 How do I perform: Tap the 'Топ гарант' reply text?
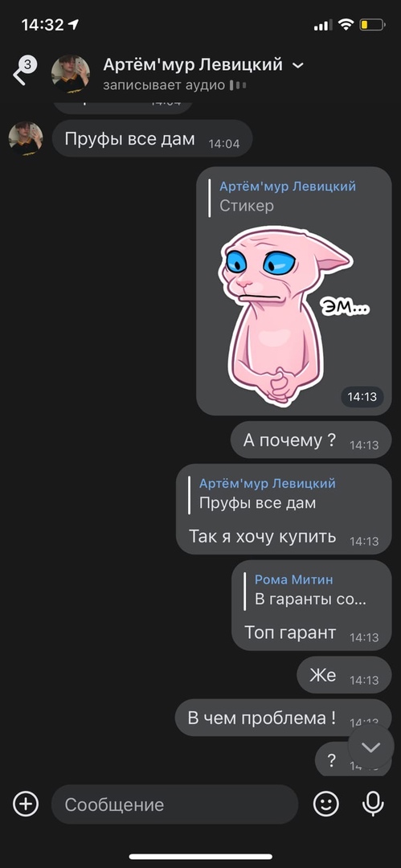290,633
